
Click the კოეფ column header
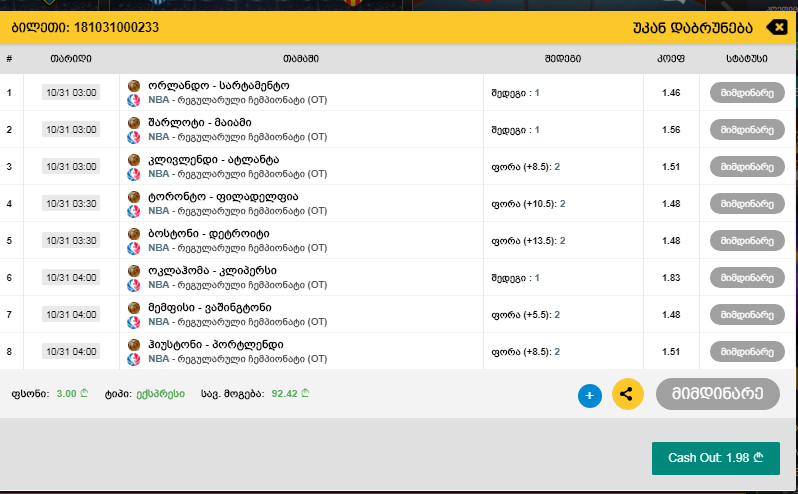671,59
